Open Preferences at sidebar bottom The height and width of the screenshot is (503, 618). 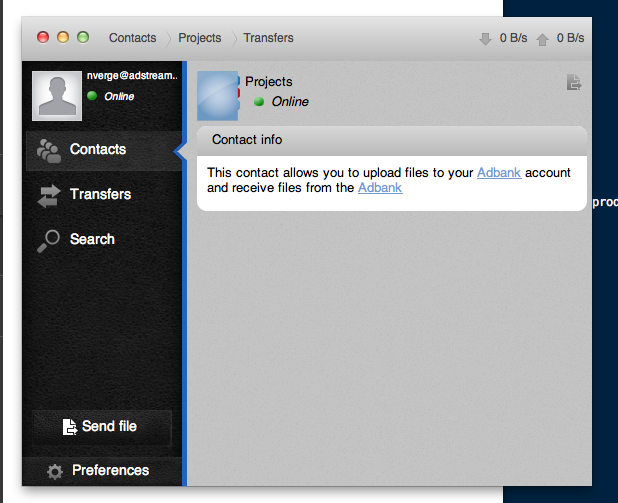click(x=102, y=471)
